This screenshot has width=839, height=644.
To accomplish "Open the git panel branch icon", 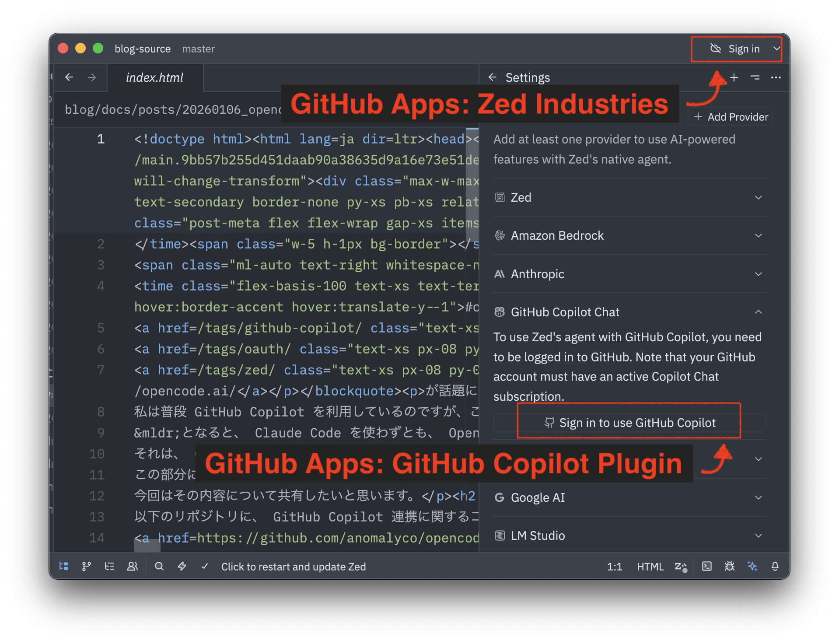I will (x=87, y=566).
